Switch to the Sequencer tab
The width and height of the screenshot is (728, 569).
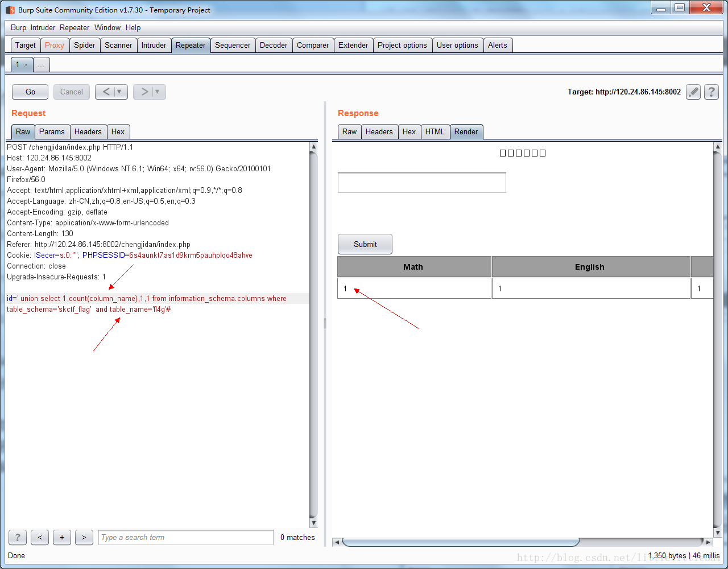233,45
